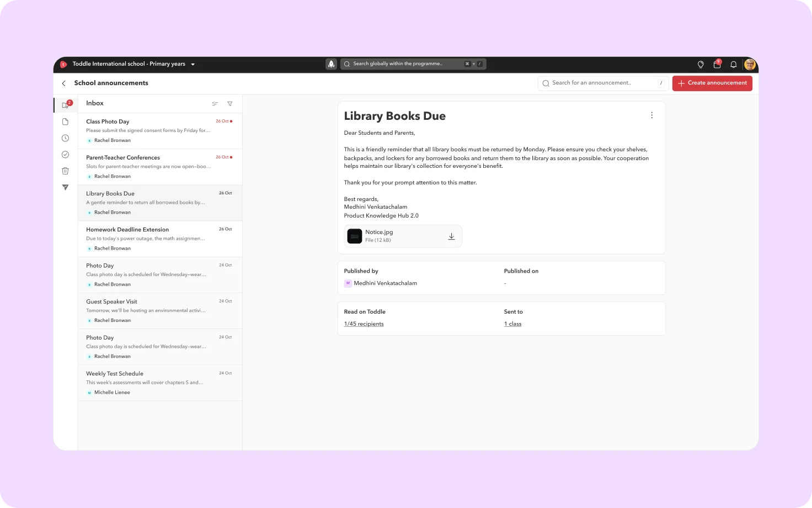Viewport: 812px width, 508px height.
Task: Go back using the arrow beside School announcements
Action: tap(64, 83)
